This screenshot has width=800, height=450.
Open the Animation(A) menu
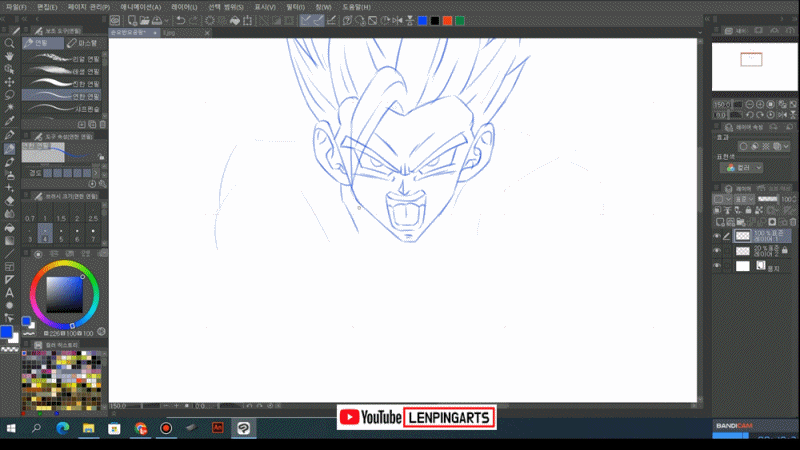[x=141, y=7]
